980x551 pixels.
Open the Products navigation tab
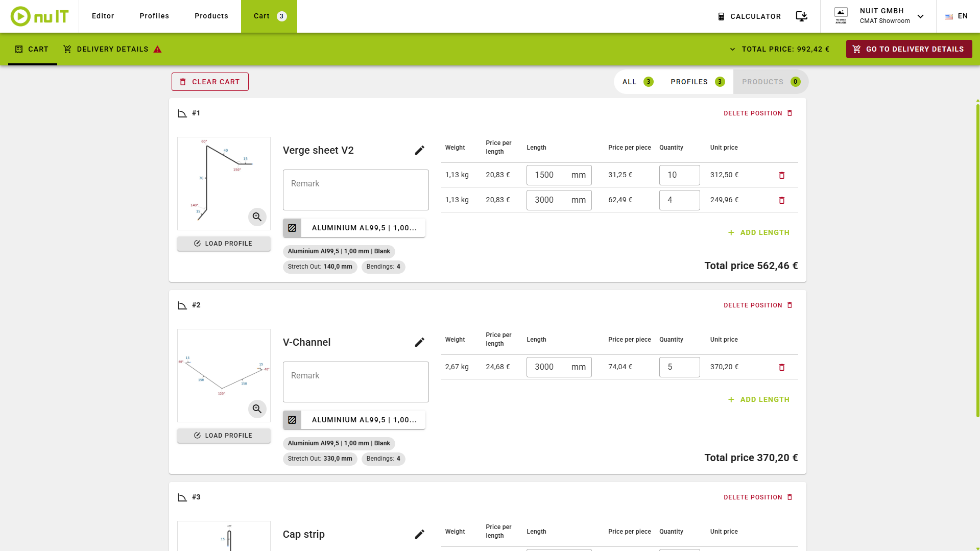(211, 16)
